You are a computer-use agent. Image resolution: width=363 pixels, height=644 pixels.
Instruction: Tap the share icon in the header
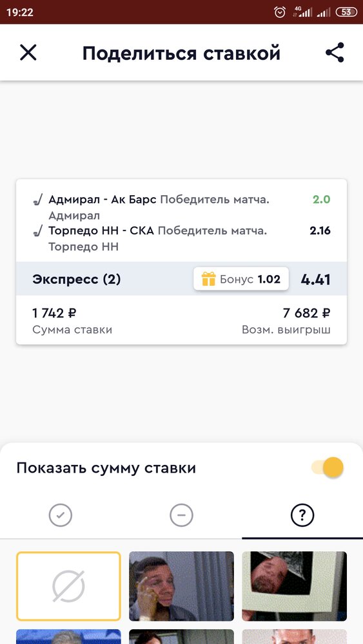[x=335, y=53]
